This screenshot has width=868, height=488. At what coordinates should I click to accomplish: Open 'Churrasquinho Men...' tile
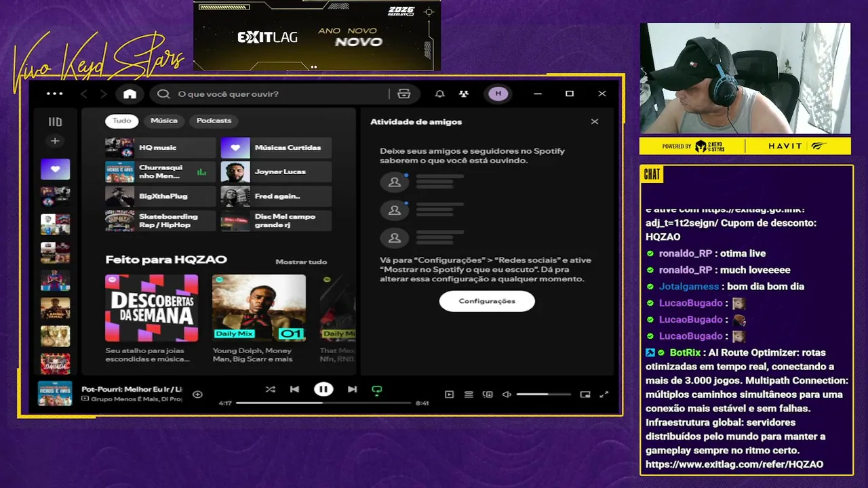coord(160,172)
